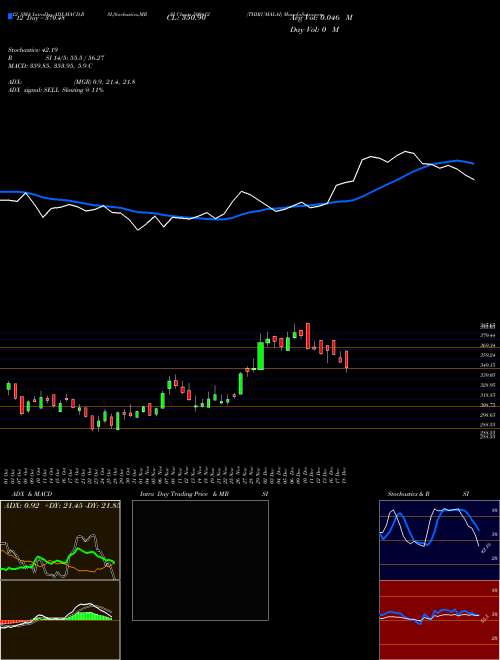Screen dimensions: 500x660
Task: Click the blue moving-average legend square
Action: pyautogui.click(x=10, y=17)
